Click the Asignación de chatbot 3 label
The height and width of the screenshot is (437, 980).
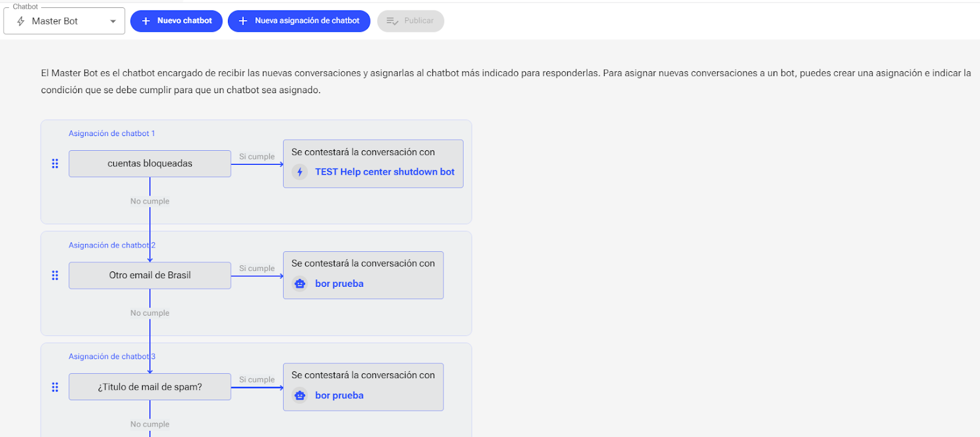[111, 356]
